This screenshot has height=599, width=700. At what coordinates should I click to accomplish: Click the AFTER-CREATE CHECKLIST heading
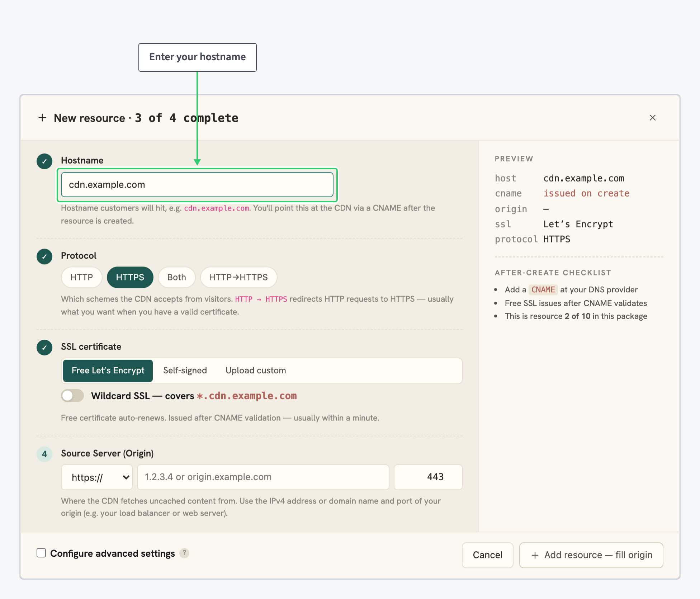tap(553, 273)
